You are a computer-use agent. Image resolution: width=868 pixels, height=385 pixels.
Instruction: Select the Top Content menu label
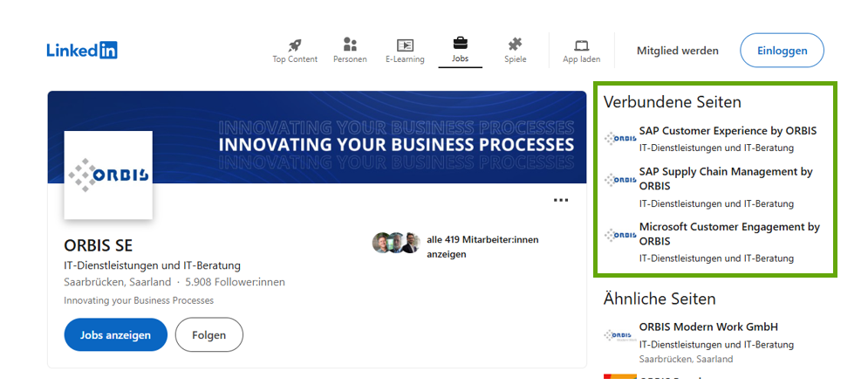pyautogui.click(x=295, y=59)
